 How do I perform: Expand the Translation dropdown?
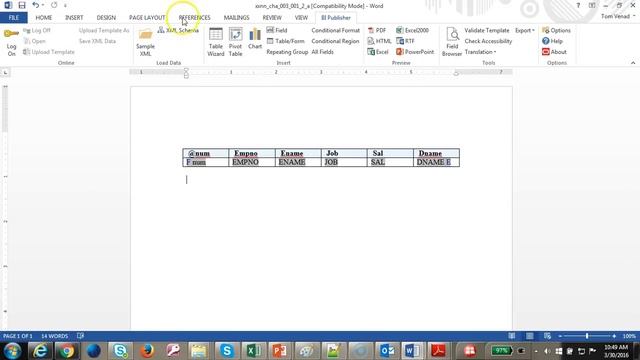click(x=480, y=52)
